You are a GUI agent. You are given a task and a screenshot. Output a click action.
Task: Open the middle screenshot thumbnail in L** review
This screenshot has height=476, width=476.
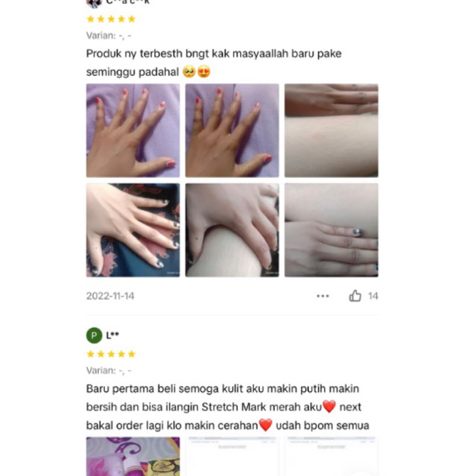point(232,457)
